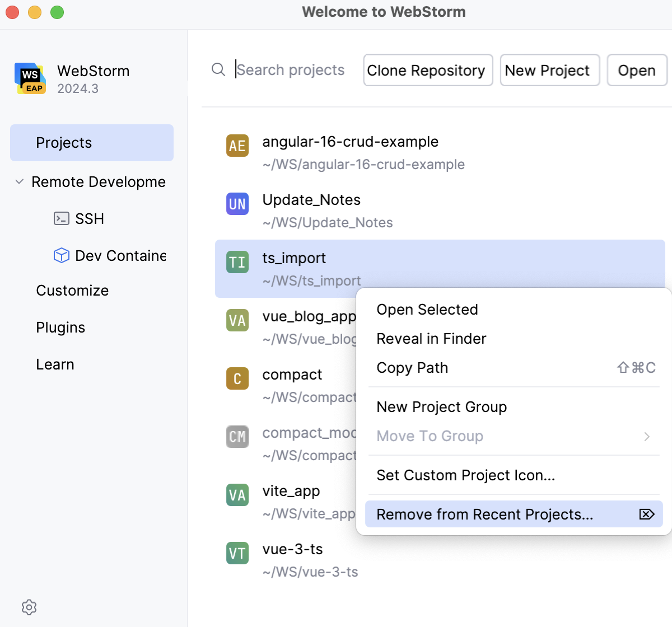Image resolution: width=672 pixels, height=627 pixels.
Task: Select Reveal in Finder menu entry
Action: point(431,338)
